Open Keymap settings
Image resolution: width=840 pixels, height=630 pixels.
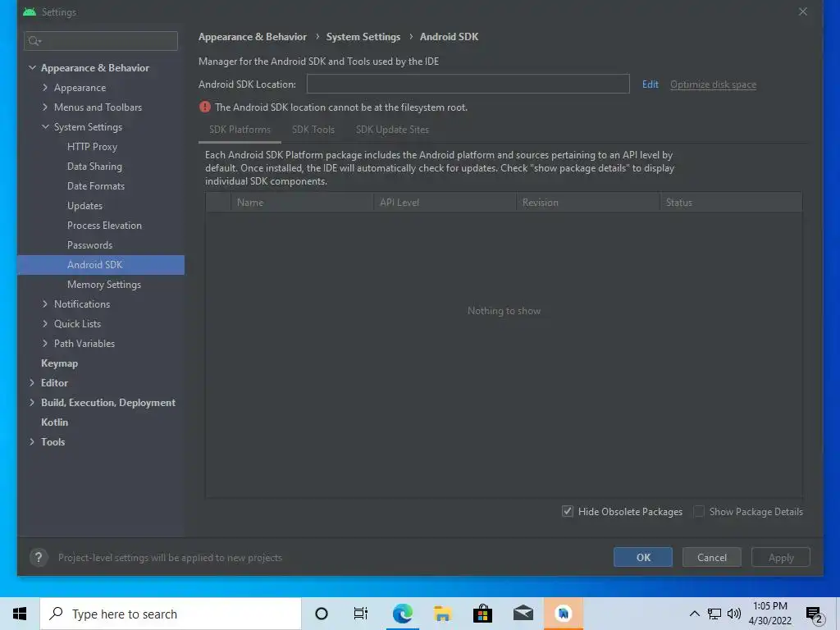(x=59, y=363)
